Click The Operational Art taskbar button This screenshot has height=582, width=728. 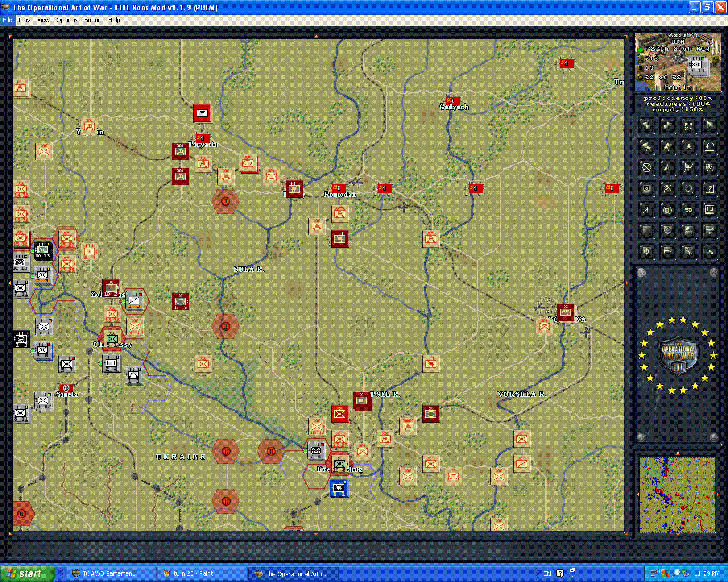pyautogui.click(x=293, y=573)
